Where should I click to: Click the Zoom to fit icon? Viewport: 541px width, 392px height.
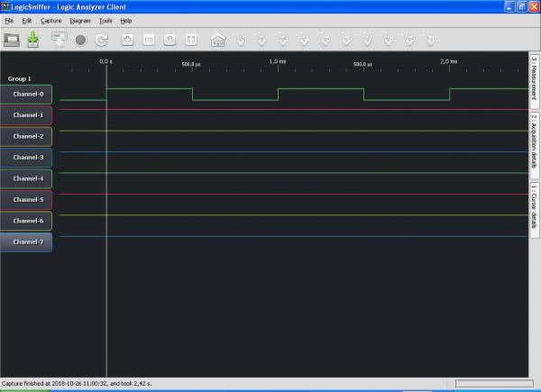point(191,40)
